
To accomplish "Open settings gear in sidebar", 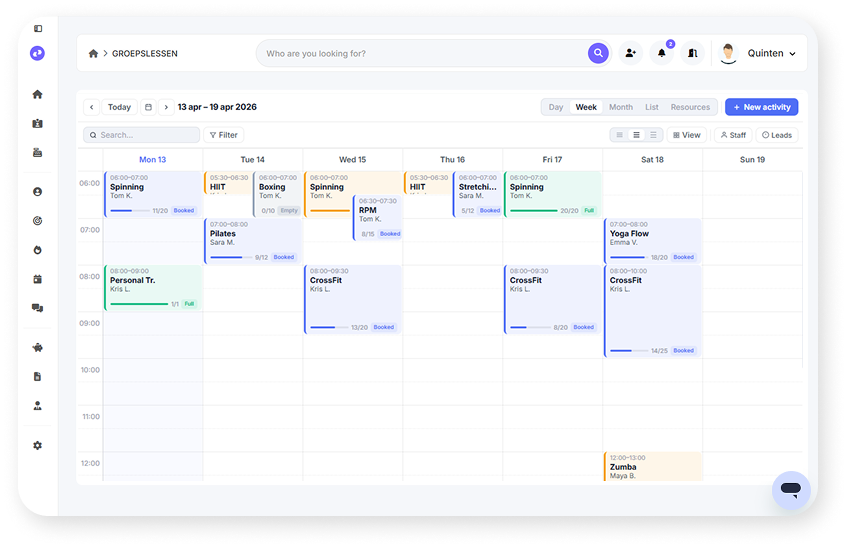I will pos(38,445).
